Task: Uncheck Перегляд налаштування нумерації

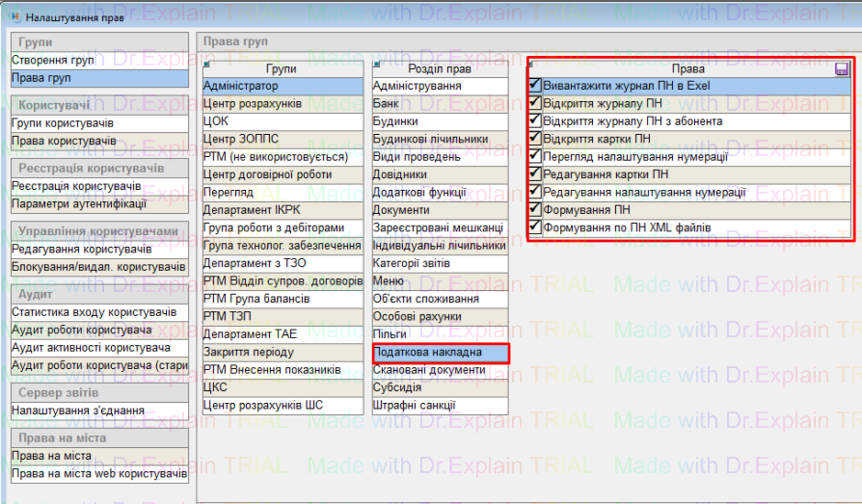Action: pyautogui.click(x=535, y=157)
